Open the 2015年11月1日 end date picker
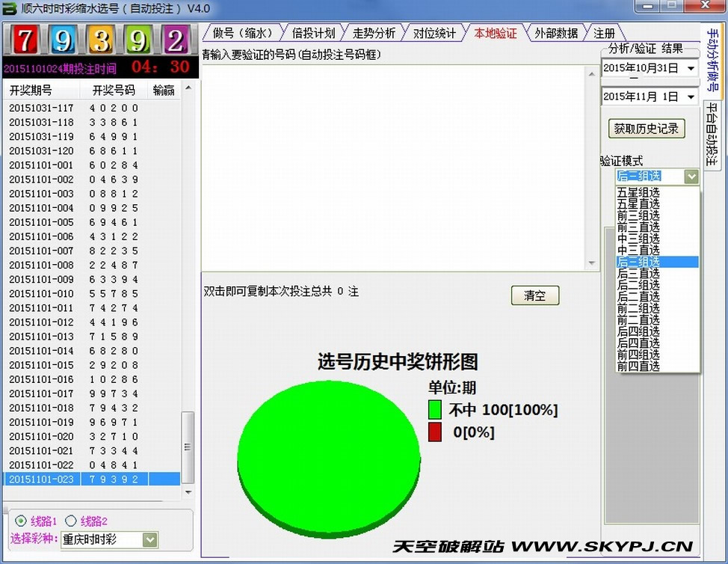This screenshot has width=728, height=564. 690,97
